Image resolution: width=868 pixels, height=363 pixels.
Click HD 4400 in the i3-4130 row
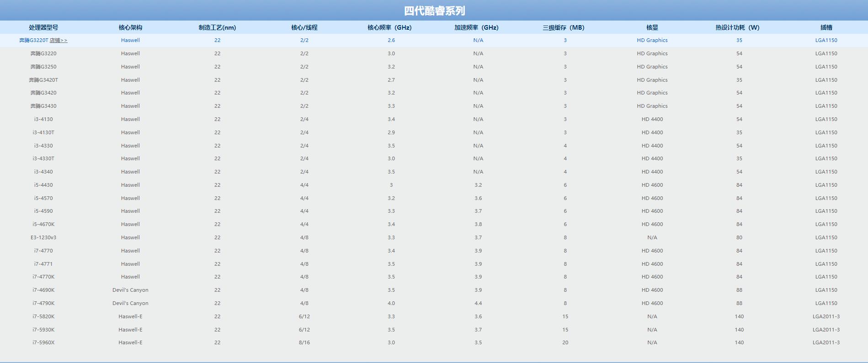pos(652,119)
